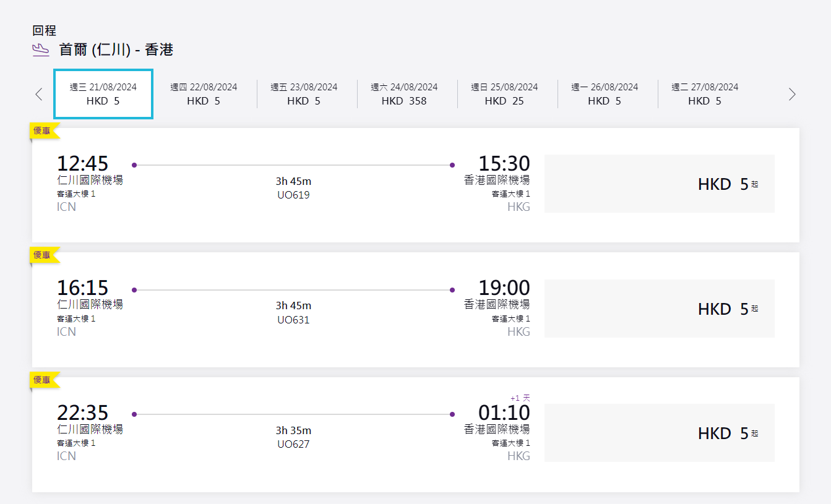Pick Tuesday 27/08/2024 date tab
Viewport: 831px width, 504px height.
(x=705, y=94)
